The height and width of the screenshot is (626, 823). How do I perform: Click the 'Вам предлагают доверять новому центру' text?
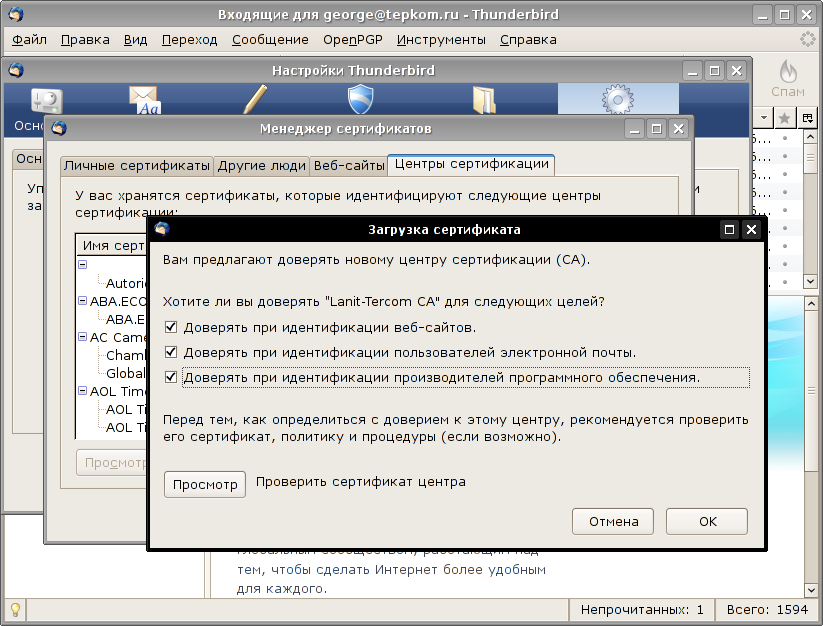(376, 260)
